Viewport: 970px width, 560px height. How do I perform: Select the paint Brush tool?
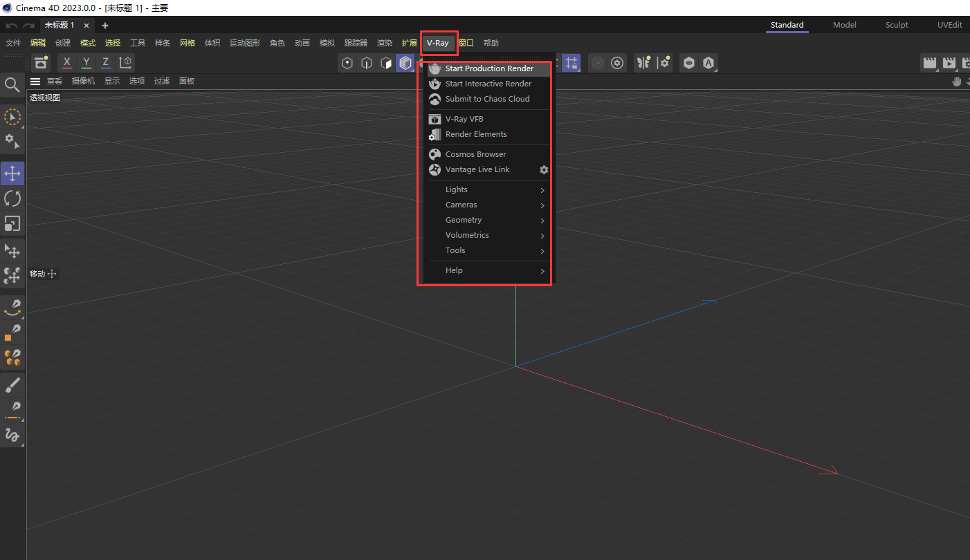(x=12, y=384)
